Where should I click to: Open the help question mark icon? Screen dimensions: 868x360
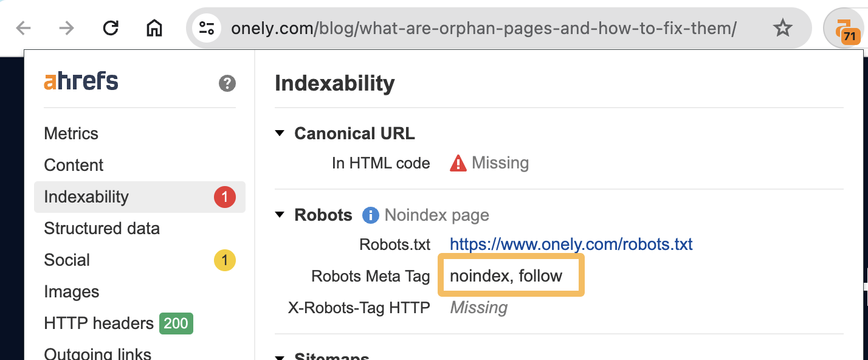[x=226, y=83]
